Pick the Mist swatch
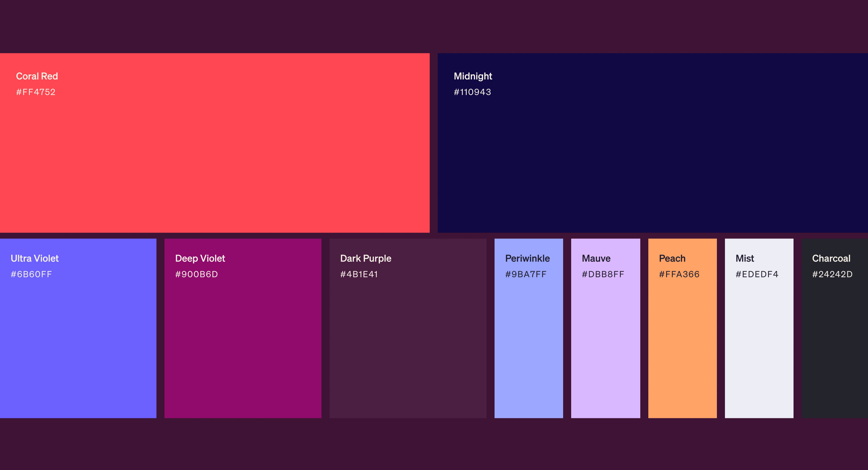868x470 pixels. (759, 329)
